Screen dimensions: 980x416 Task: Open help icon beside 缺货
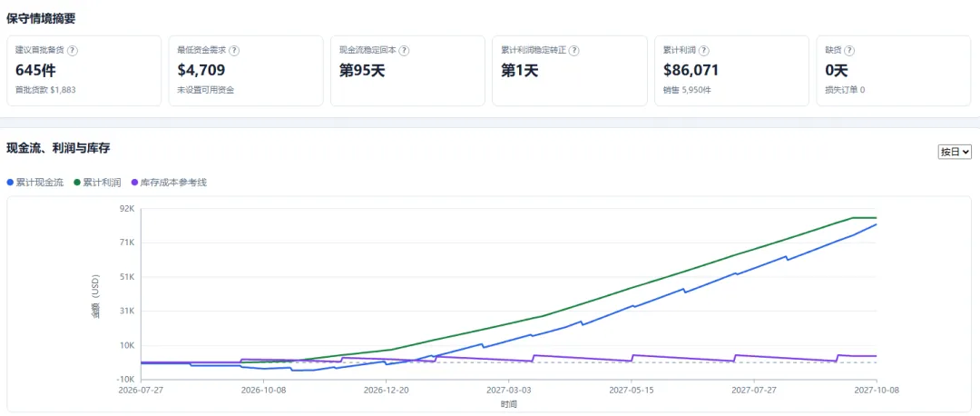(x=849, y=51)
